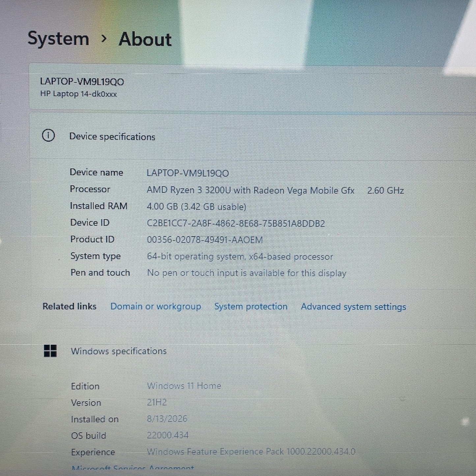Select the Device ID value C2BE1CC7-2A8F-4862
Screen dimensions: 476x476
pyautogui.click(x=236, y=224)
